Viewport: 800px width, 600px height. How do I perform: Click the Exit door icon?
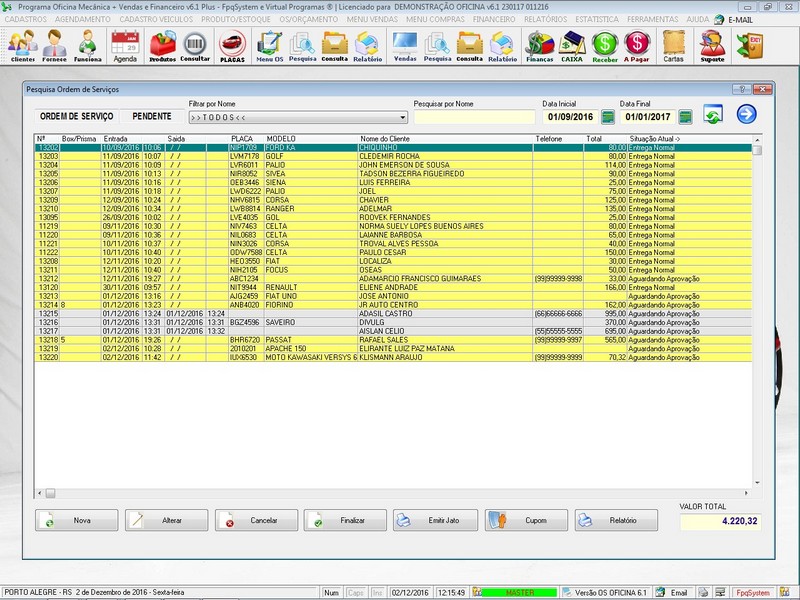[x=749, y=46]
